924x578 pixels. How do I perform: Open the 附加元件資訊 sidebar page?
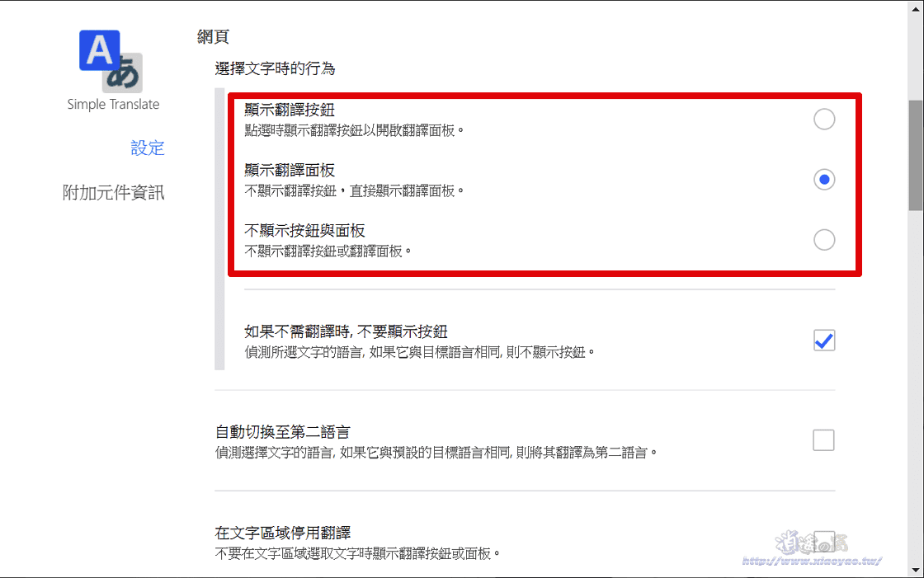click(113, 193)
